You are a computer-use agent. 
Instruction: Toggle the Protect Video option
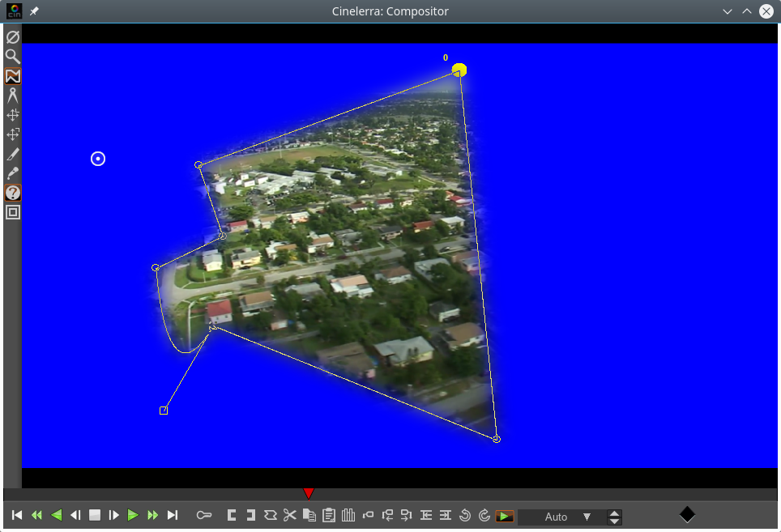point(12,36)
